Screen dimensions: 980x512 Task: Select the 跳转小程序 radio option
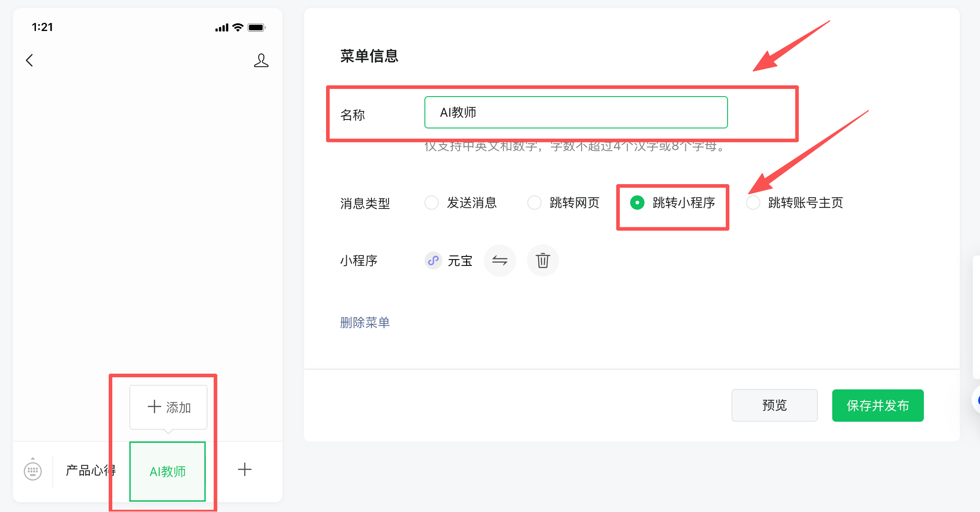[x=637, y=203]
